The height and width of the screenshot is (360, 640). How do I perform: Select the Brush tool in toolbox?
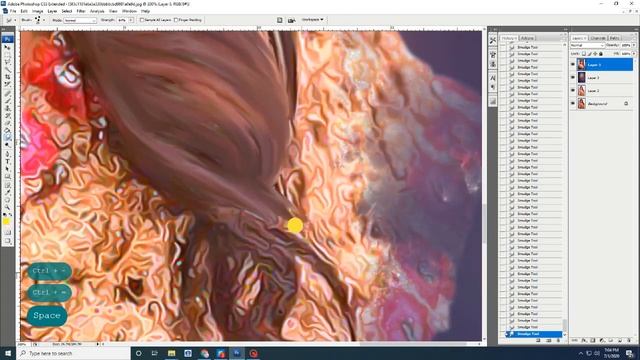[8, 101]
